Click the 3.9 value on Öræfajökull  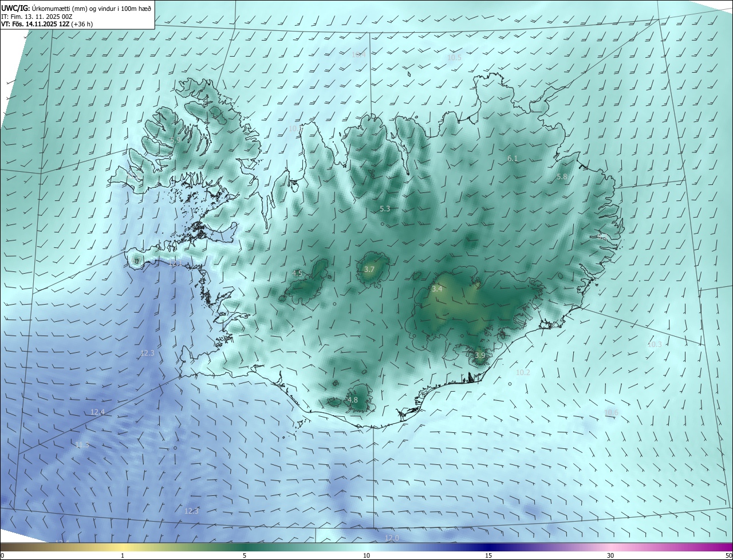480,355
